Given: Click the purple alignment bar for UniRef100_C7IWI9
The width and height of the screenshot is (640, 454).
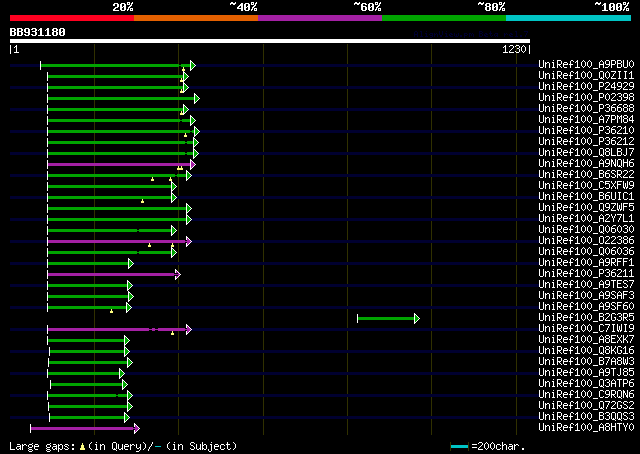Looking at the screenshot, I should 119,329.
